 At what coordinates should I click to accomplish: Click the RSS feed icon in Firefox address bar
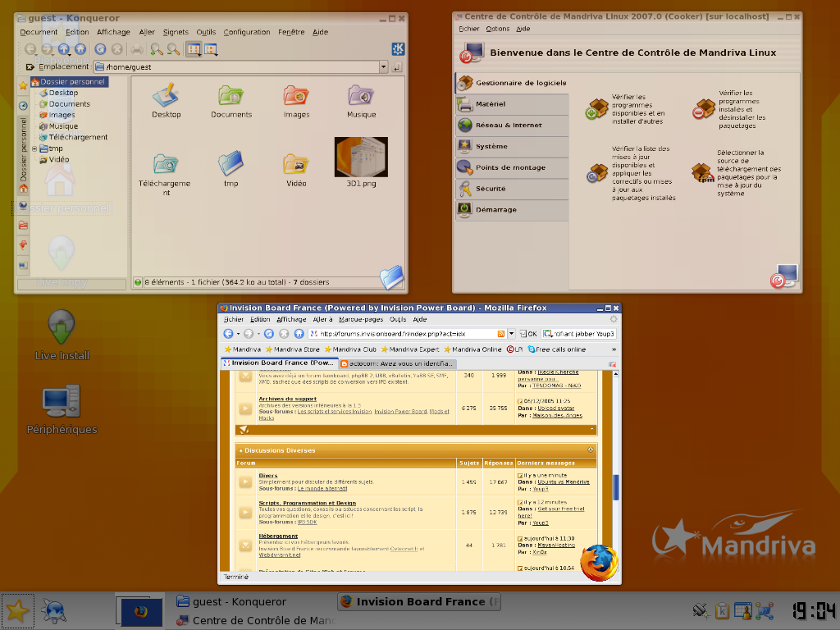tap(500, 334)
